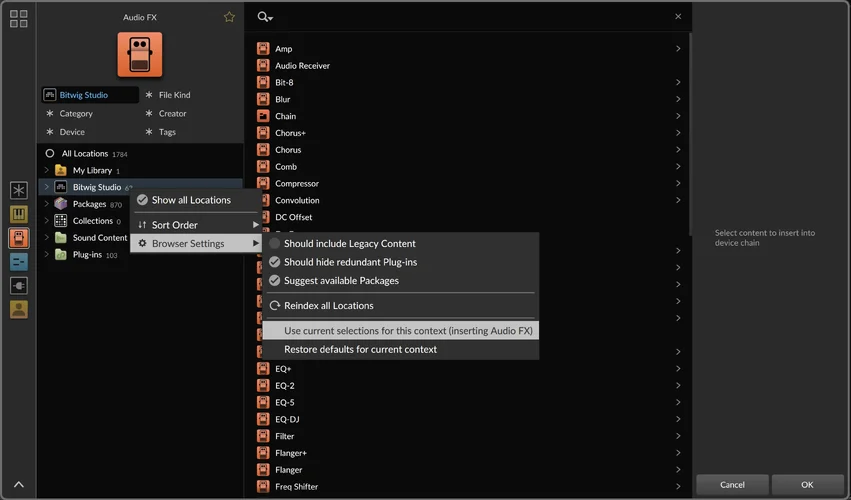Select the plug connector sidebar icon
Screen dimensions: 851x500
coord(18,286)
